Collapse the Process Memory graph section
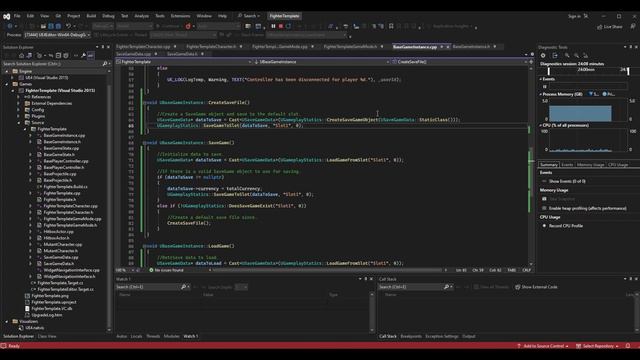Screen dimensions: 640x360 [x=541, y=94]
